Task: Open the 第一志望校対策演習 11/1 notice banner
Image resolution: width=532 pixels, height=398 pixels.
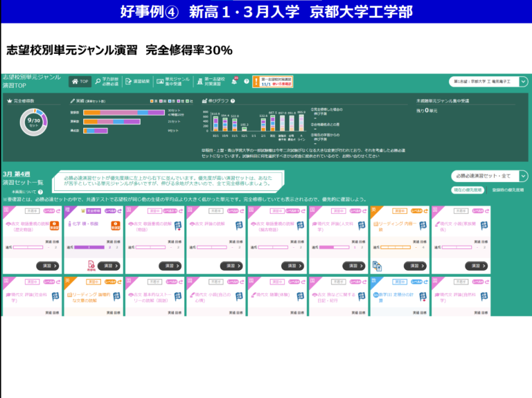Action: pyautogui.click(x=273, y=82)
